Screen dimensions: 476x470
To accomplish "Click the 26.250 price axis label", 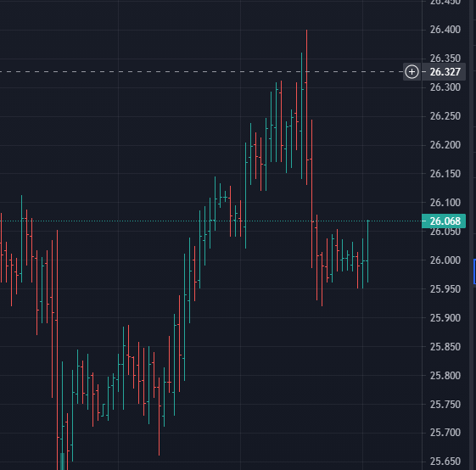I will tap(445, 116).
